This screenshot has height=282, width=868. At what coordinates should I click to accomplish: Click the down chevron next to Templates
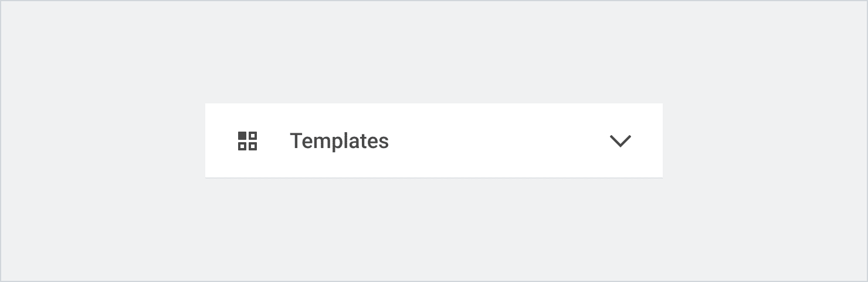tap(620, 141)
